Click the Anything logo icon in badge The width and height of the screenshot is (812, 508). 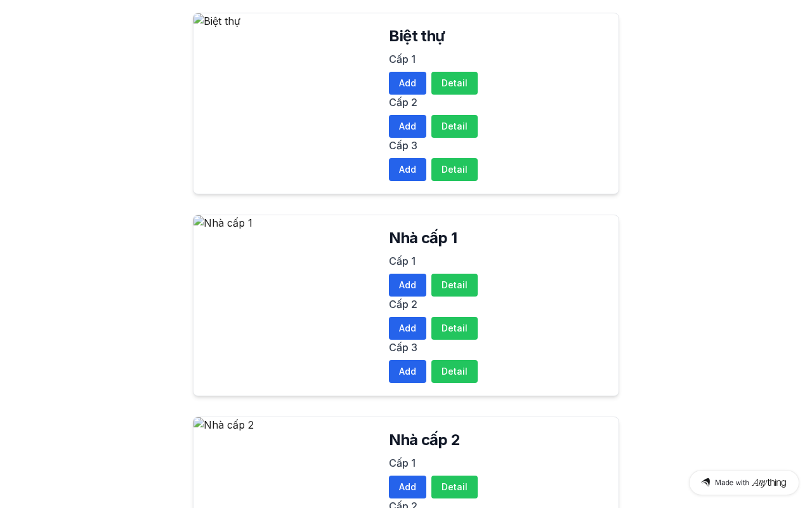705,483
